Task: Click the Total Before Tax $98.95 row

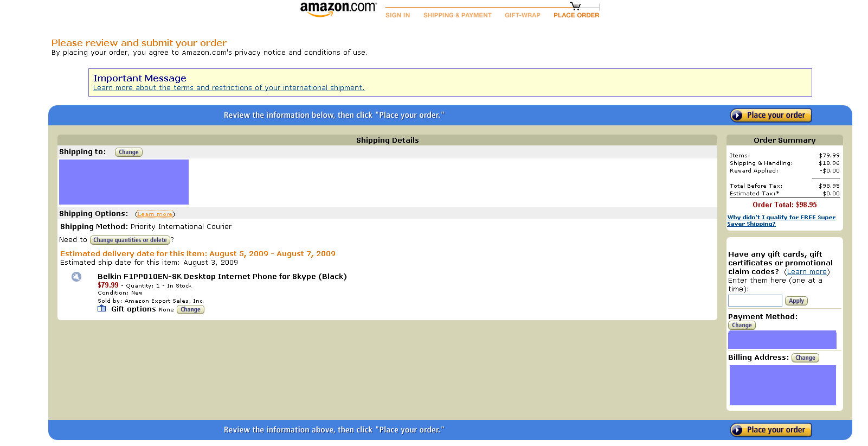Action: click(785, 186)
